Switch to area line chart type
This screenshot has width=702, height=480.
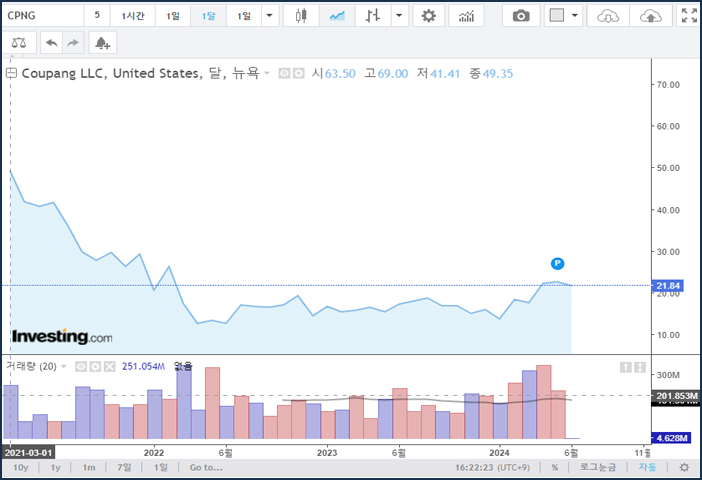coord(337,16)
